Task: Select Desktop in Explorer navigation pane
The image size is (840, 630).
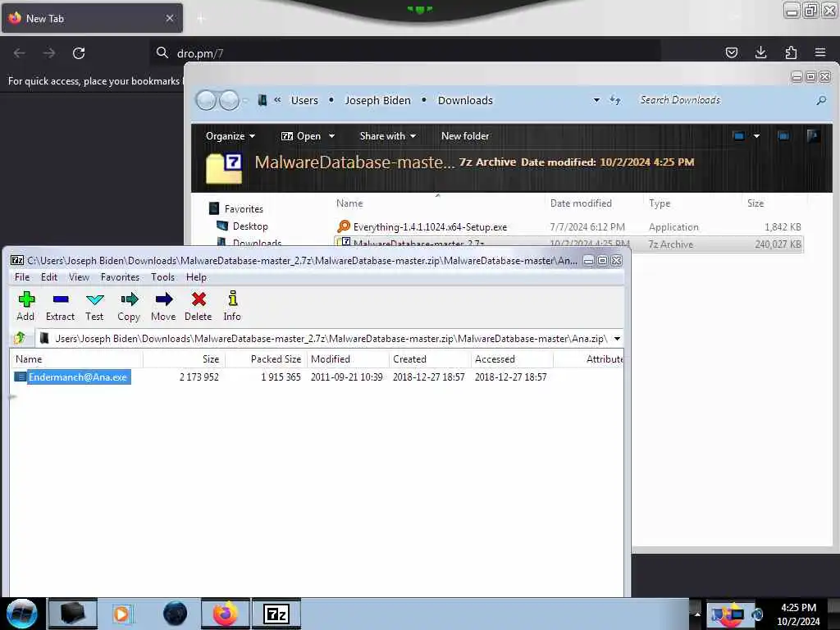Action: [x=250, y=226]
